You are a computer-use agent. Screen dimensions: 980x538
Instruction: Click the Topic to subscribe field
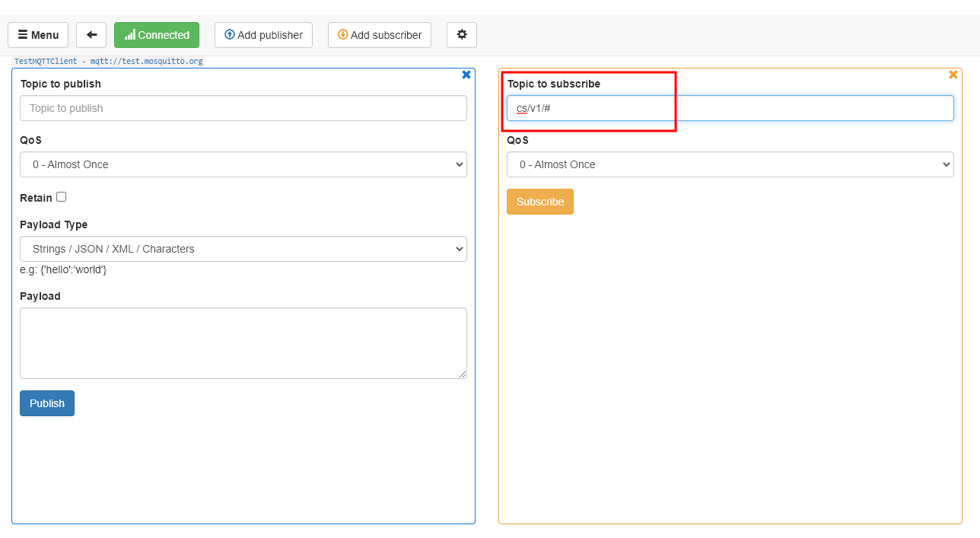point(730,108)
